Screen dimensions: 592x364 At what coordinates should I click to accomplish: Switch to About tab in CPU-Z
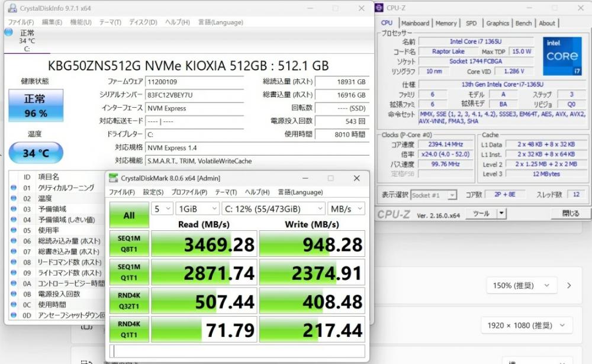(546, 23)
